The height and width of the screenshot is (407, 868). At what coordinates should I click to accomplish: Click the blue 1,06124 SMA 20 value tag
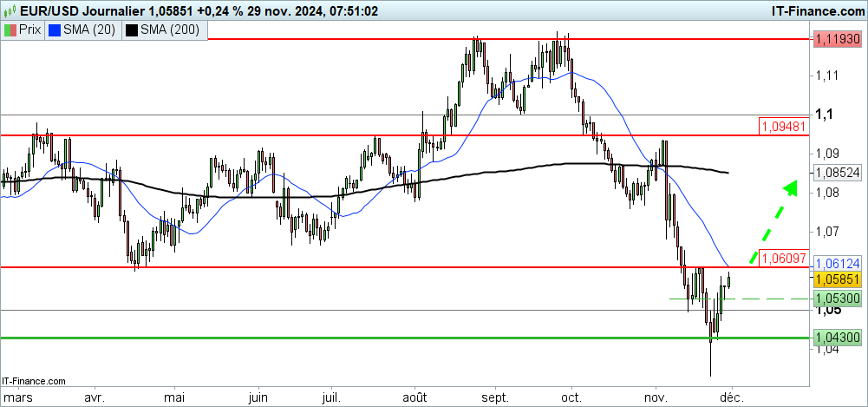coord(837,262)
